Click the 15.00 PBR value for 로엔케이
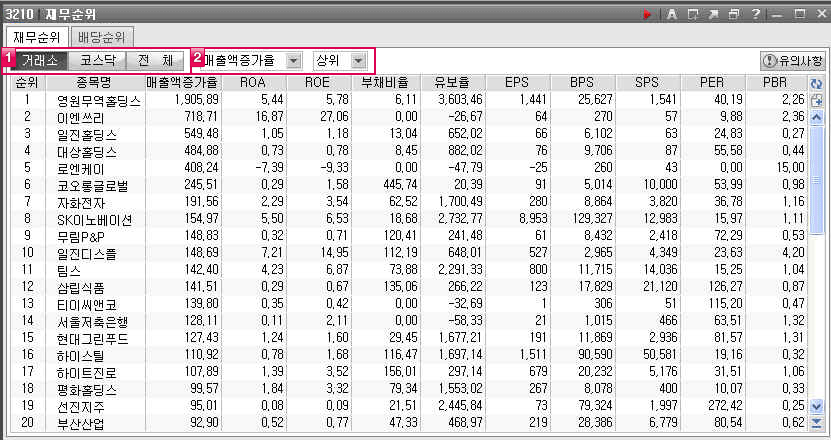The width and height of the screenshot is (831, 440). coord(790,167)
